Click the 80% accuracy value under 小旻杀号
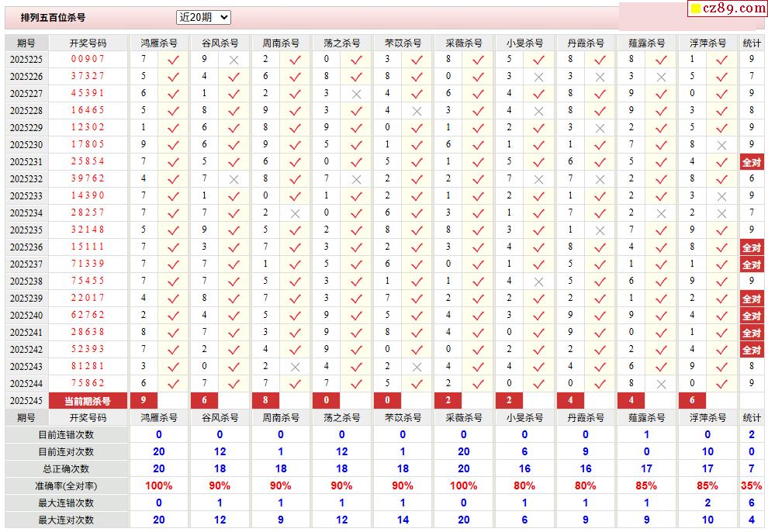 pyautogui.click(x=524, y=486)
